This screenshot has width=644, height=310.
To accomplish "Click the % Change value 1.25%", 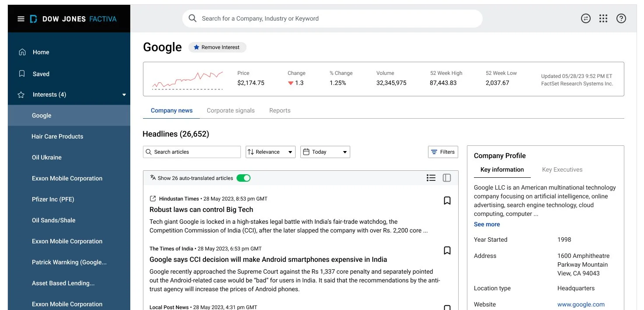I will [338, 83].
